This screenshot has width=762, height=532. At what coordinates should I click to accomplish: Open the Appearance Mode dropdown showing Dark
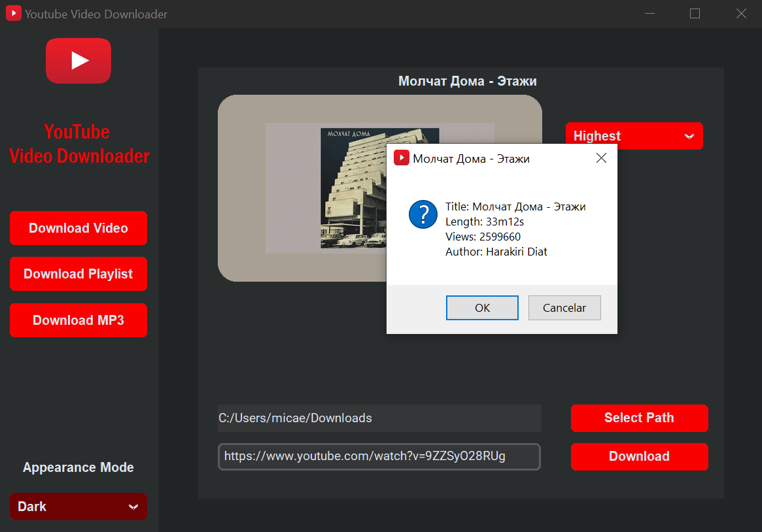(78, 506)
